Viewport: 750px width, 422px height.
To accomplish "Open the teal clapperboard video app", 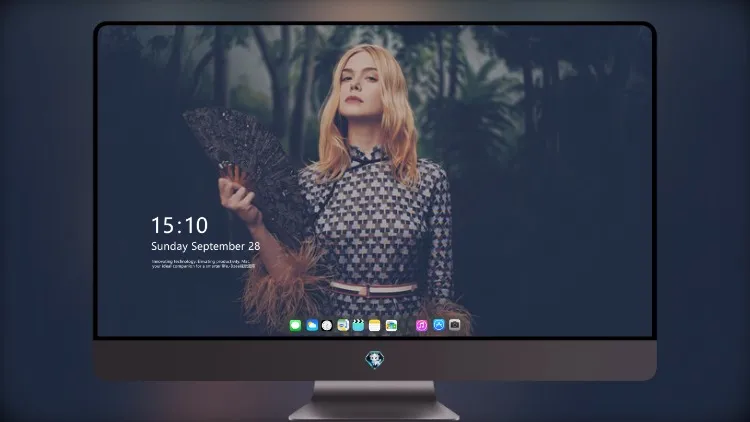I will coord(358,325).
